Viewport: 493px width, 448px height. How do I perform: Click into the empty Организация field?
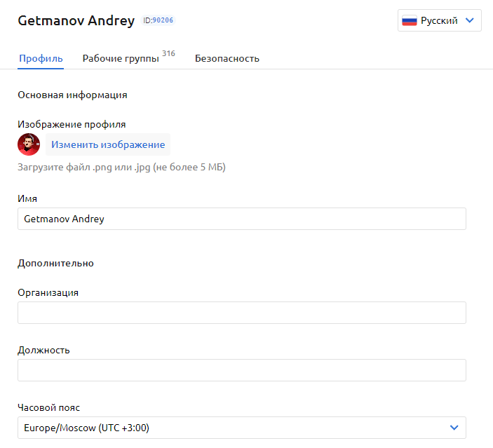click(x=241, y=313)
